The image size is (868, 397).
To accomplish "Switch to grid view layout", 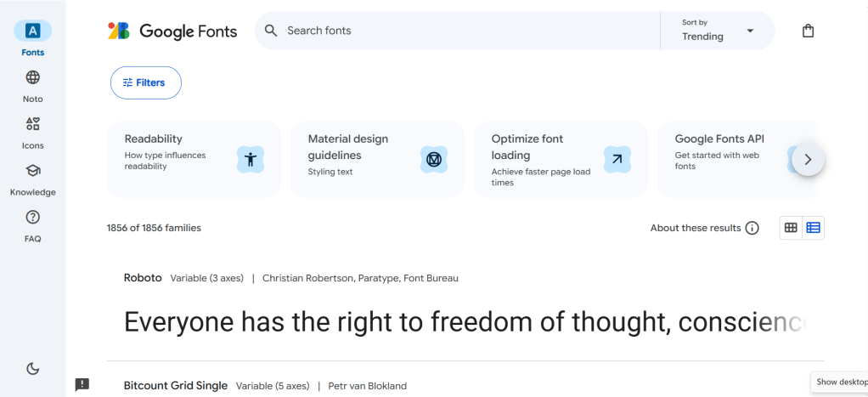I will click(791, 228).
